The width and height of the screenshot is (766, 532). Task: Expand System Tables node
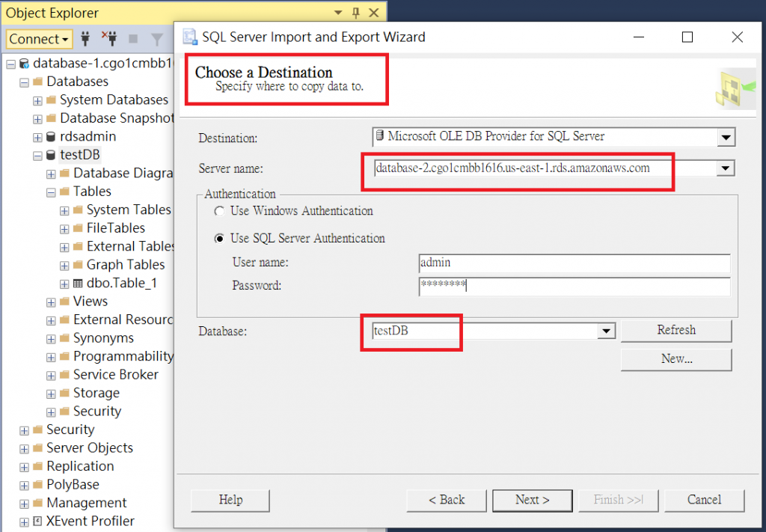pyautogui.click(x=64, y=211)
